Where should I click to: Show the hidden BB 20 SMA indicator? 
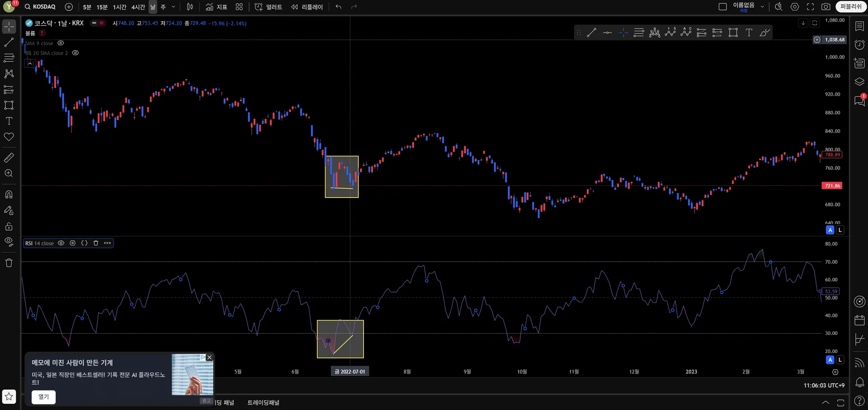coord(75,53)
